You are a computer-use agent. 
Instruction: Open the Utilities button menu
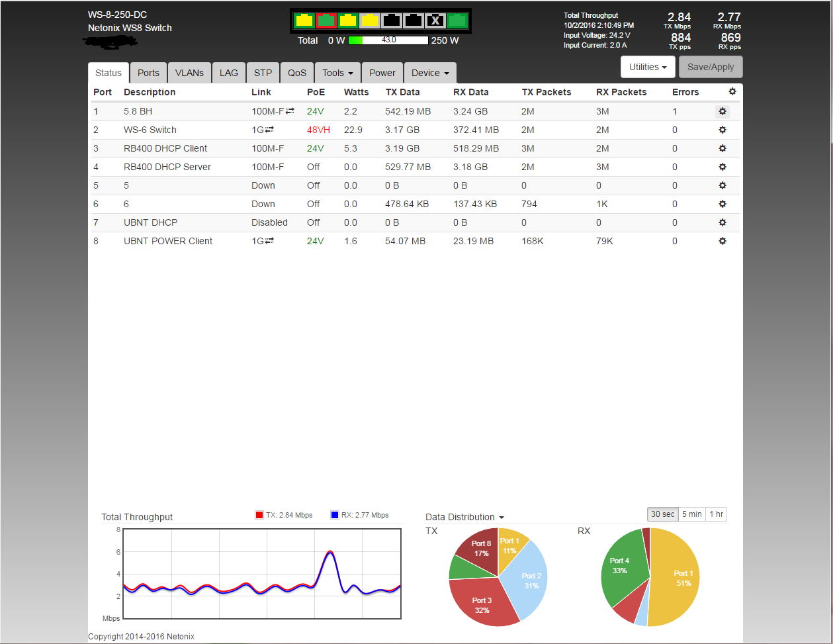point(648,67)
